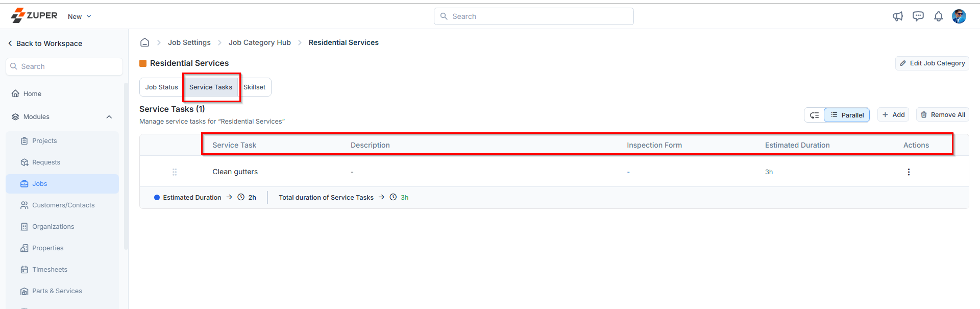Screen dimensions: 980x309
Task: Click the green 3h total duration
Action: coord(404,198)
